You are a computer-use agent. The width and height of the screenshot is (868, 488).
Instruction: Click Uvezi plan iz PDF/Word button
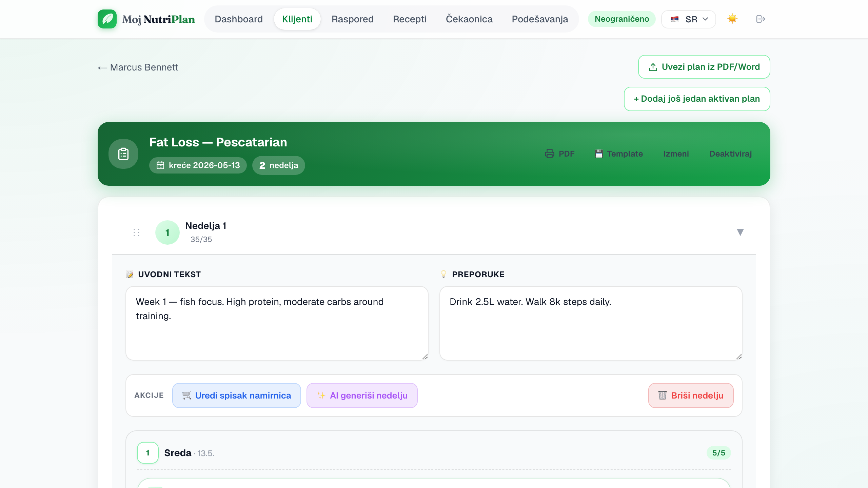[x=704, y=67]
